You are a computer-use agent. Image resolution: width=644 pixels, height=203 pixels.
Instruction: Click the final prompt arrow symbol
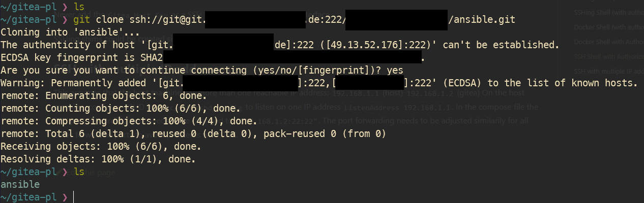coord(65,197)
